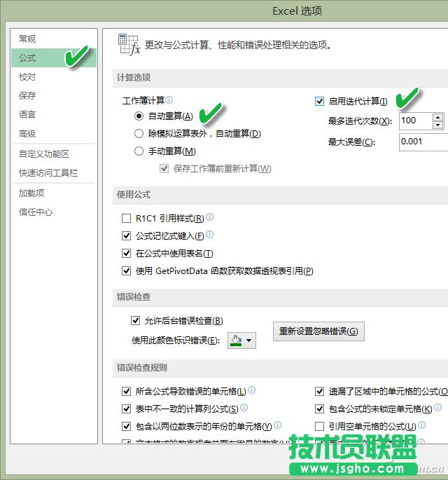Toggle 启用迭代计算(I) checkbox

(x=320, y=101)
